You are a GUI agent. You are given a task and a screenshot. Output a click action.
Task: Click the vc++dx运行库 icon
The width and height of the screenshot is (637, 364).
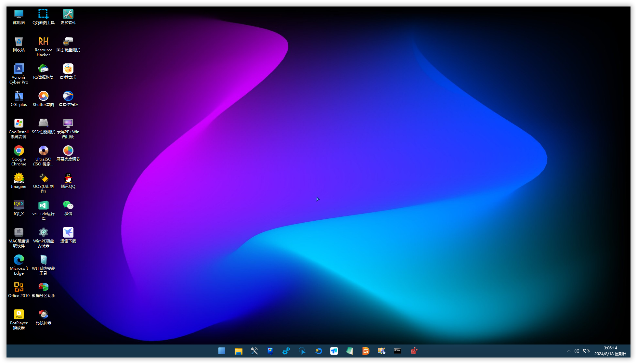click(44, 210)
